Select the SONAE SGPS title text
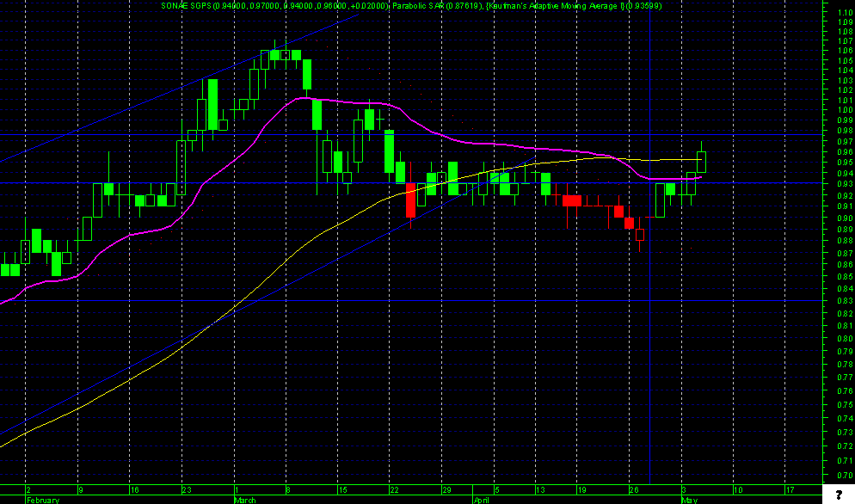 click(x=186, y=5)
